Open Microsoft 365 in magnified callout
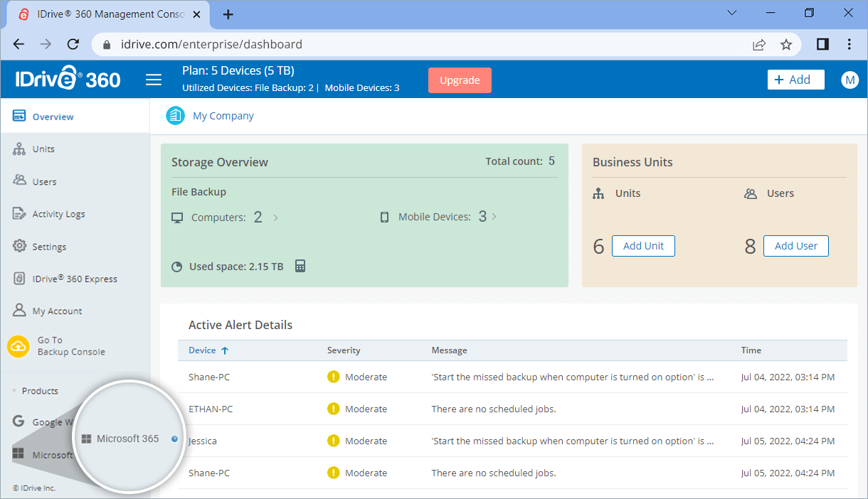This screenshot has height=499, width=868. click(x=128, y=439)
